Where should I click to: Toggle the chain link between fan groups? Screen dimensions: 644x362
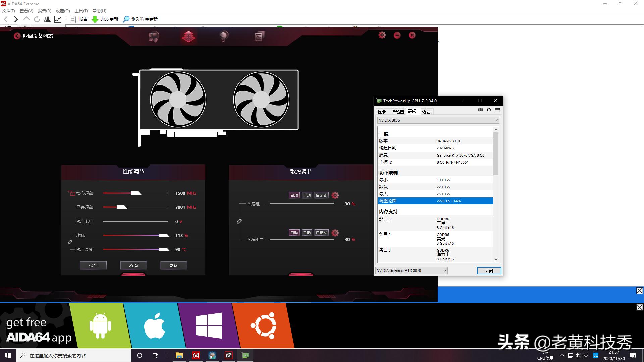tap(239, 221)
